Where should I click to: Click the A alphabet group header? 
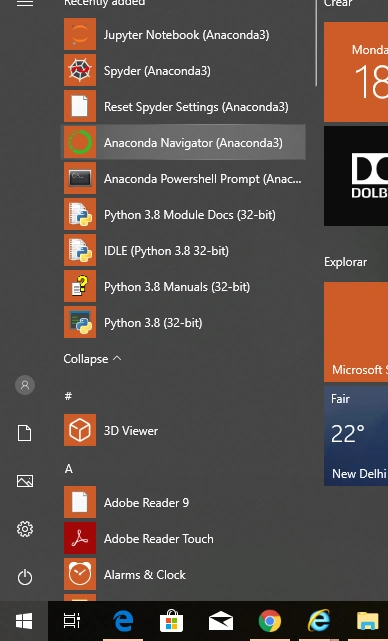click(x=69, y=468)
